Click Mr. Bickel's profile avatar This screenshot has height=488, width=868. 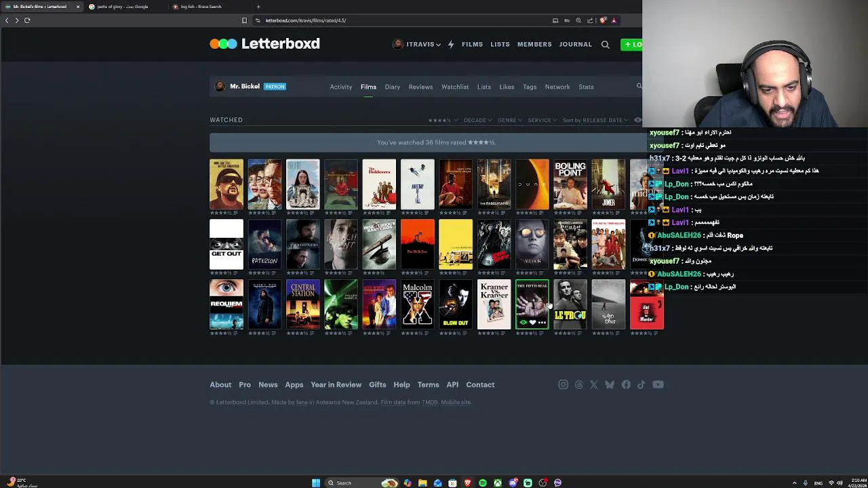click(220, 87)
